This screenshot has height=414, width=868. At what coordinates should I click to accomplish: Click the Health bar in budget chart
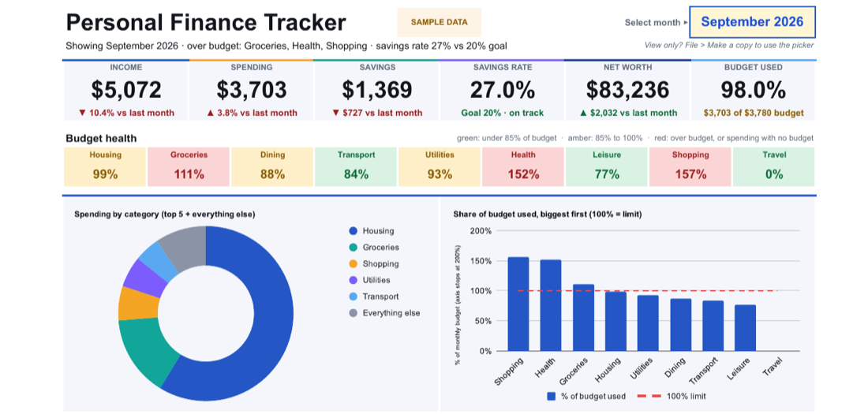coord(551,305)
